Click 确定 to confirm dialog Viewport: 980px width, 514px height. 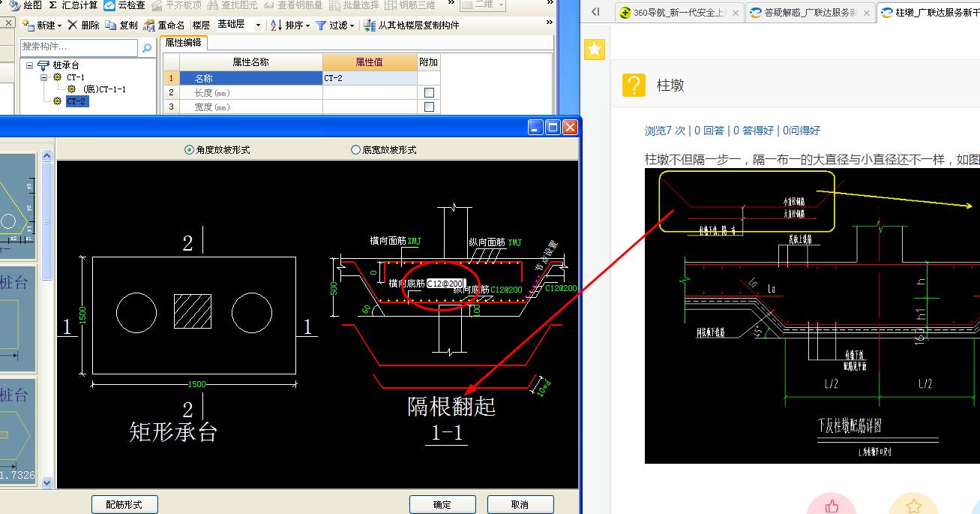tap(442, 504)
